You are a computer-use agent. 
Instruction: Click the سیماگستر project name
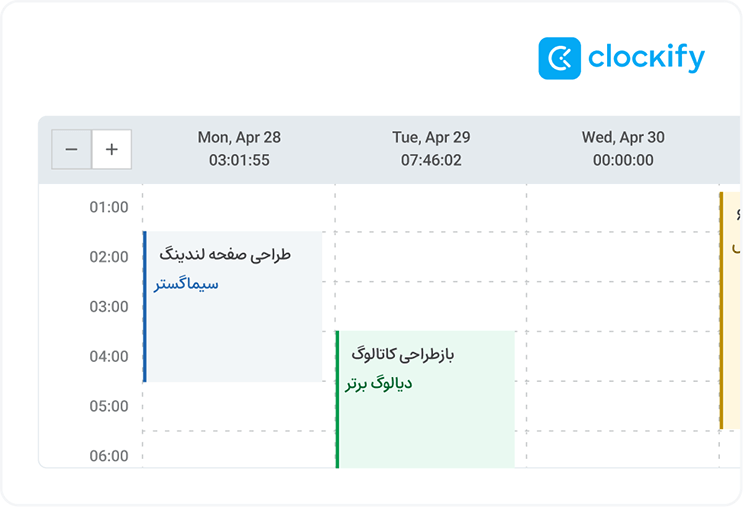click(x=186, y=284)
